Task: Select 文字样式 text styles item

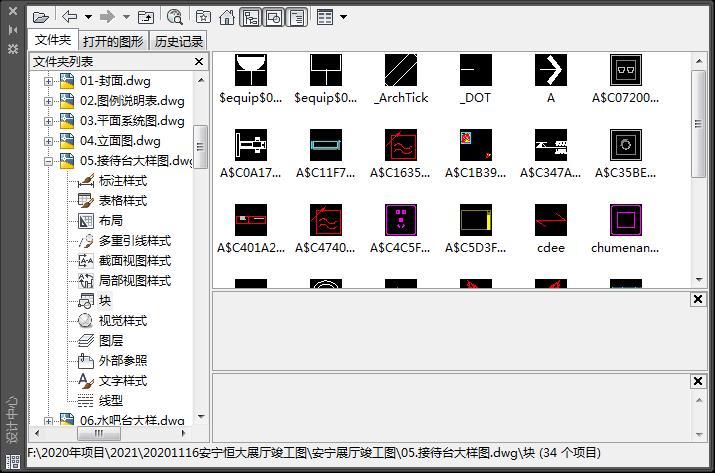Action: 123,381
